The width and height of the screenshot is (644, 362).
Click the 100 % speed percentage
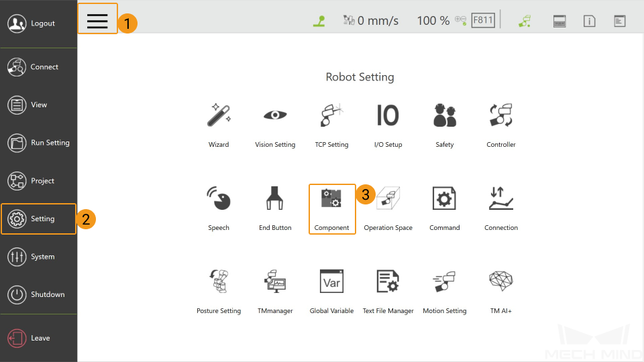433,21
